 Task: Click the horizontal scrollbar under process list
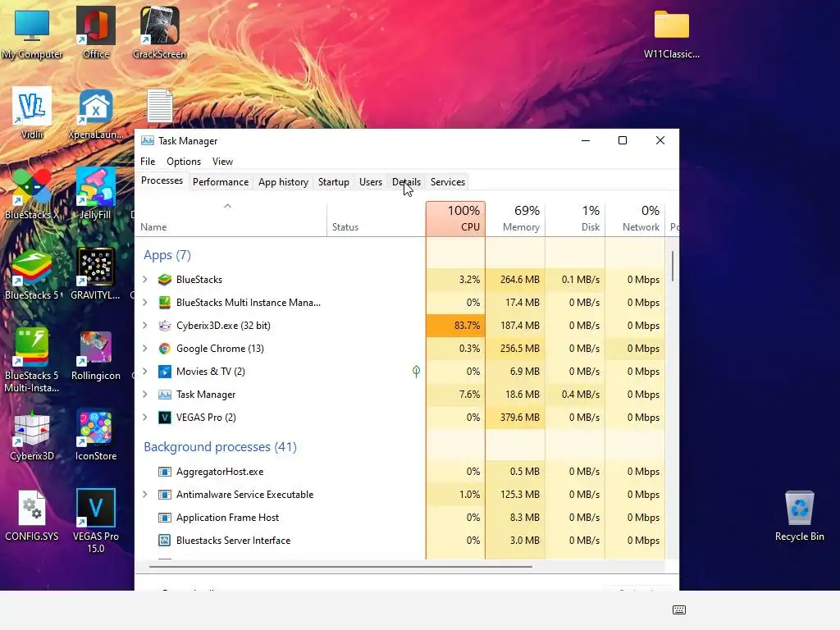tap(340, 566)
